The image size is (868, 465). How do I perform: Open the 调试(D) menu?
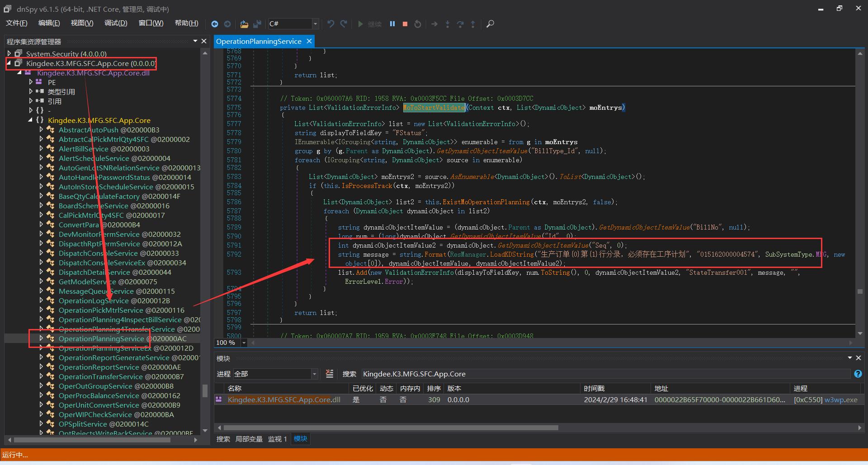click(116, 23)
